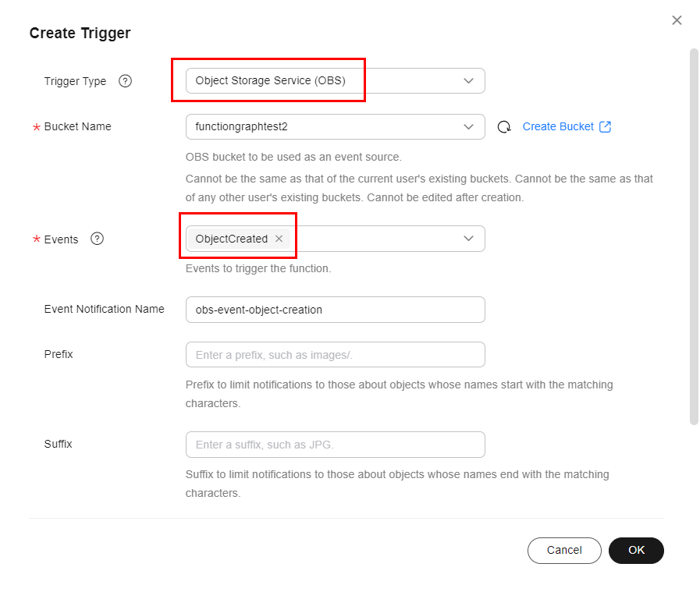Click the external link icon beside Create Bucket
700x592 pixels.
[x=605, y=127]
